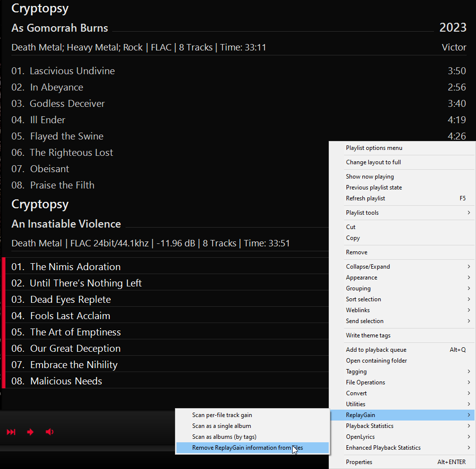Expand the Playlist tools submenu
This screenshot has height=469, width=476.
402,213
